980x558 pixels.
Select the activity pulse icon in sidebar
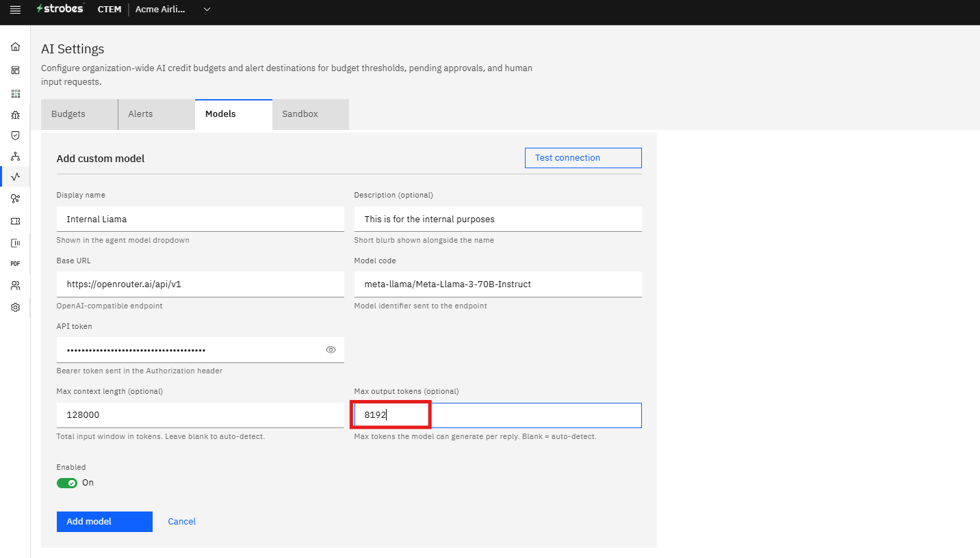tap(15, 177)
